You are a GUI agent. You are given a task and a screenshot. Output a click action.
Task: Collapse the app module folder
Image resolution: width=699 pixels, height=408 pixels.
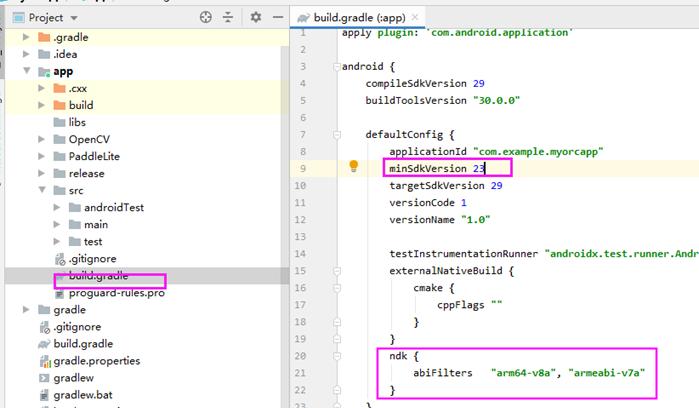pos(27,70)
